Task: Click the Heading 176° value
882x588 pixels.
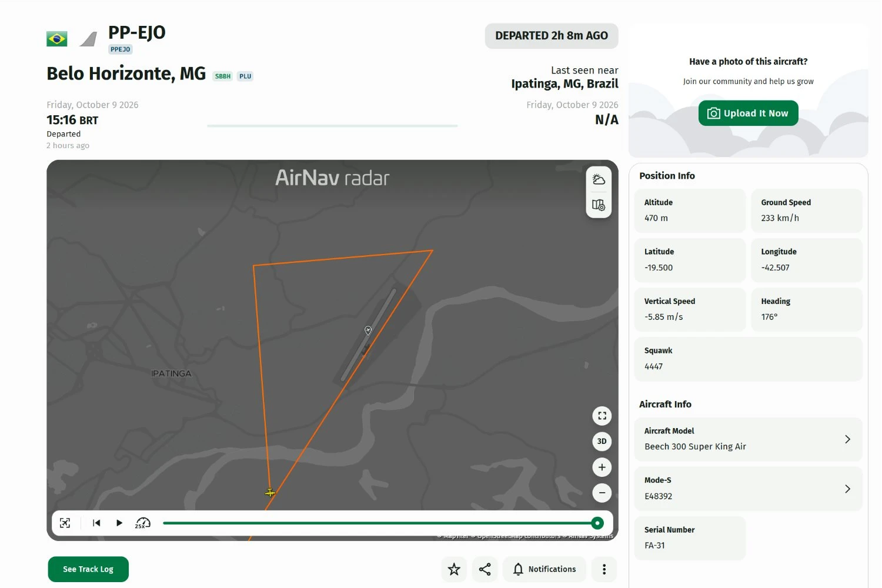Action: (769, 317)
